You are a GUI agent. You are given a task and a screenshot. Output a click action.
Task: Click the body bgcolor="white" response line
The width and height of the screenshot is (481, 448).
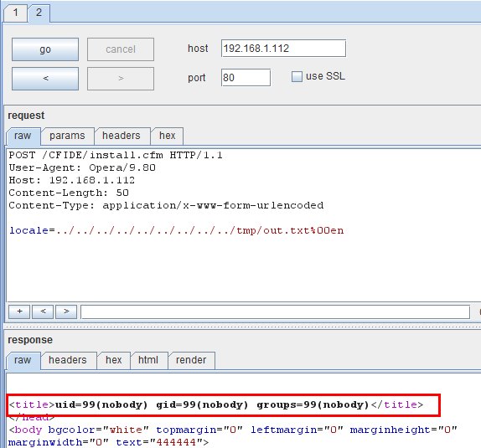tap(233, 430)
